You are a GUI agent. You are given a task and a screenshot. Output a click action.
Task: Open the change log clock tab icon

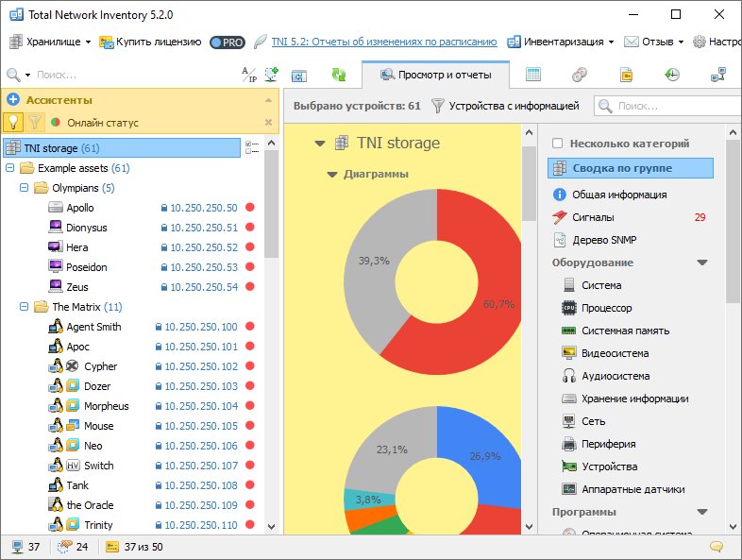672,75
